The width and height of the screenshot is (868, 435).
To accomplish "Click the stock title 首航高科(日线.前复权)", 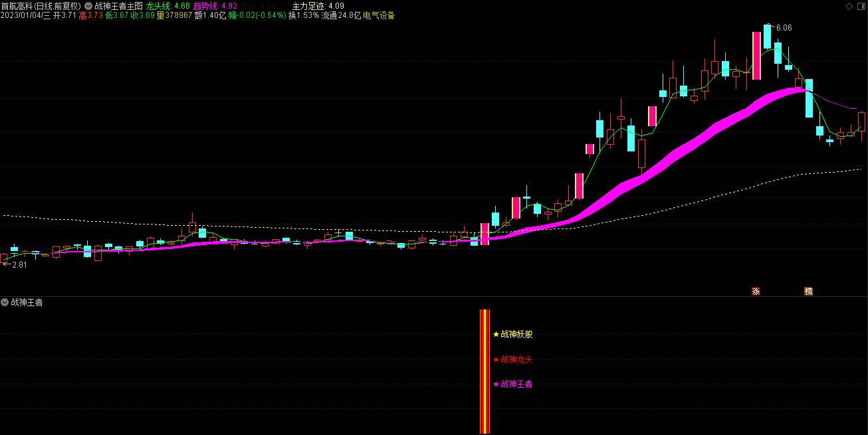I will click(x=41, y=6).
